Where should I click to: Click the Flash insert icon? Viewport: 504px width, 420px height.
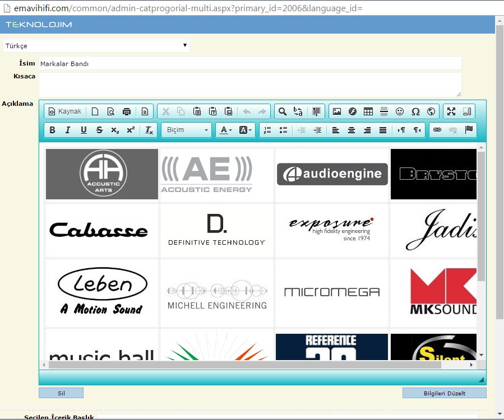click(x=353, y=111)
